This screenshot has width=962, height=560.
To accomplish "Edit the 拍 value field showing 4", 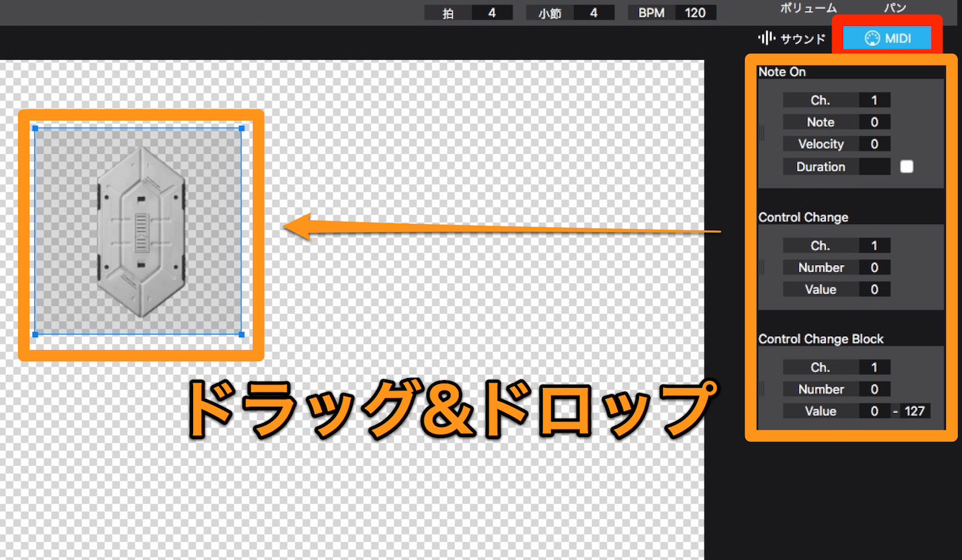I will (x=492, y=13).
